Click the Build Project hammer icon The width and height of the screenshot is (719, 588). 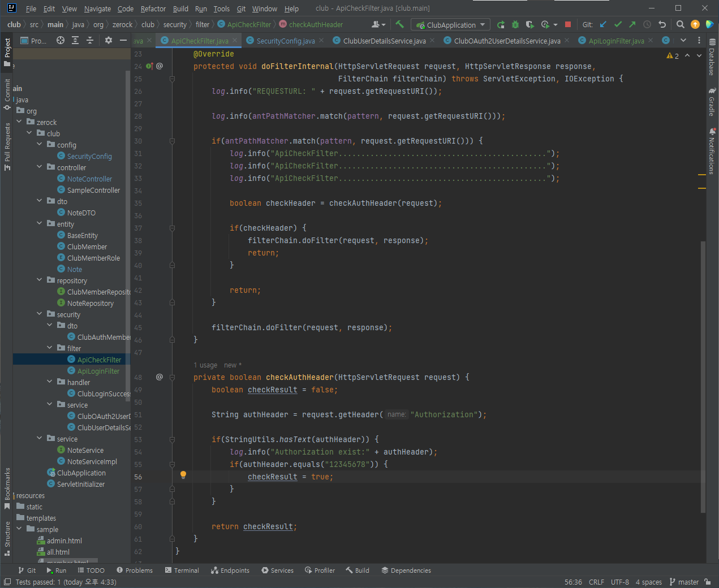click(x=400, y=24)
